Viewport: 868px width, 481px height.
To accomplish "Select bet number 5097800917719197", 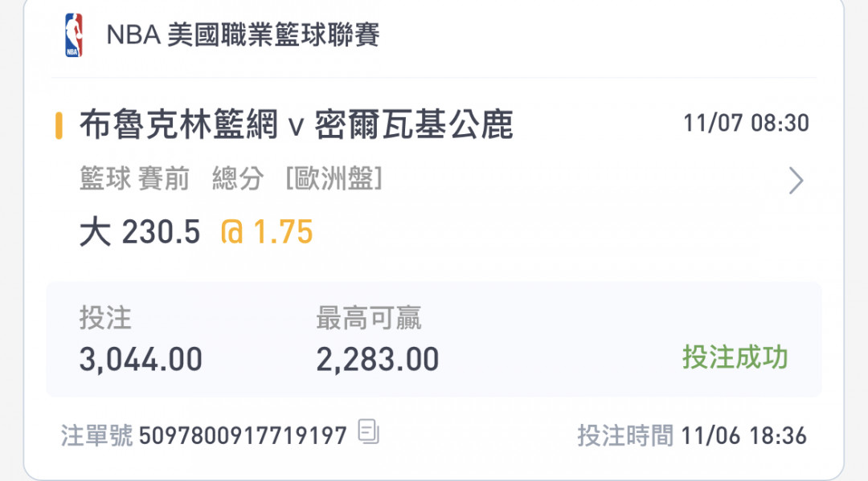I will click(243, 436).
